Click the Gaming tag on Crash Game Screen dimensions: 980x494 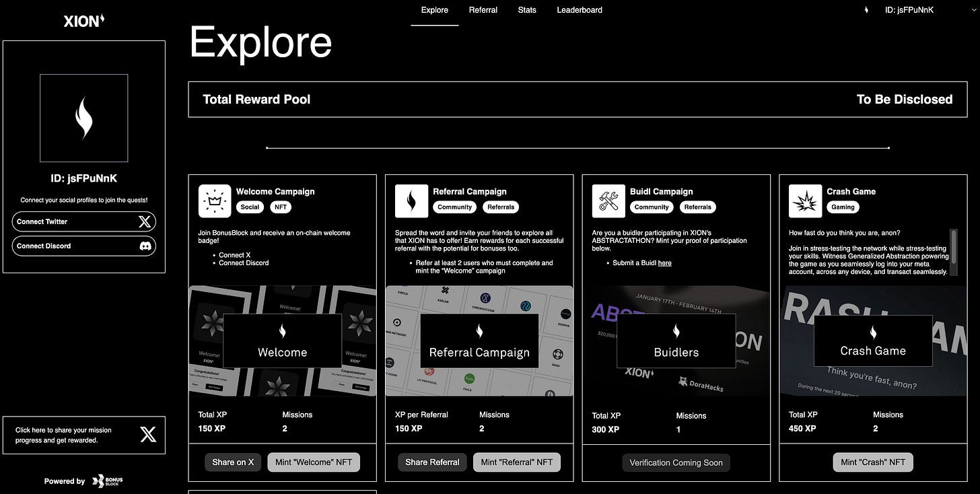(x=843, y=207)
